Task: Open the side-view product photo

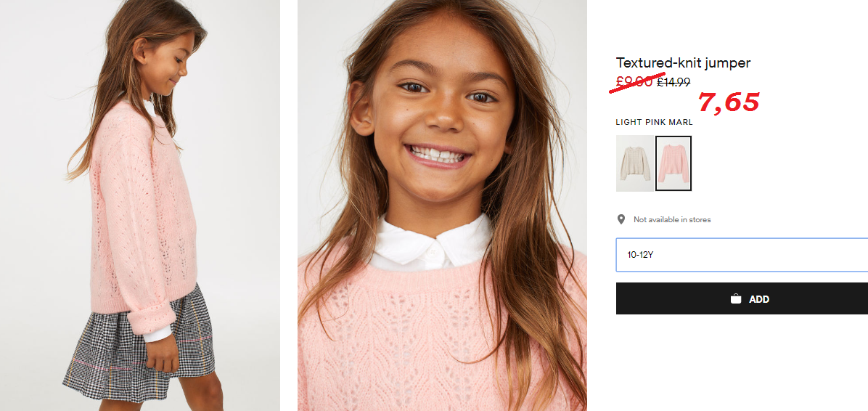Action: click(140, 206)
